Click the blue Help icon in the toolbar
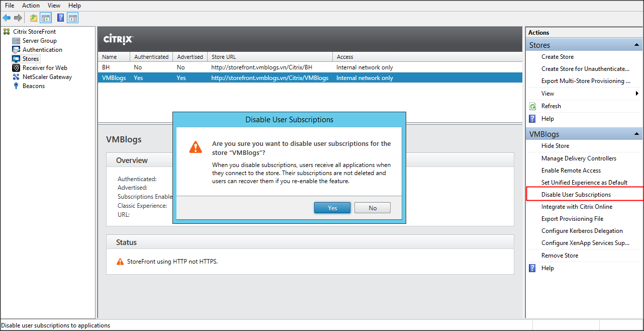 coord(60,18)
